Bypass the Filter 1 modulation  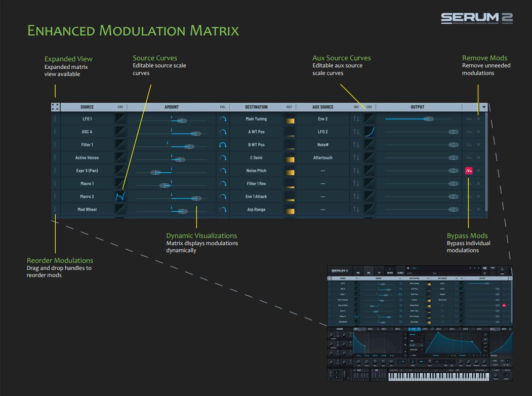tap(469, 144)
